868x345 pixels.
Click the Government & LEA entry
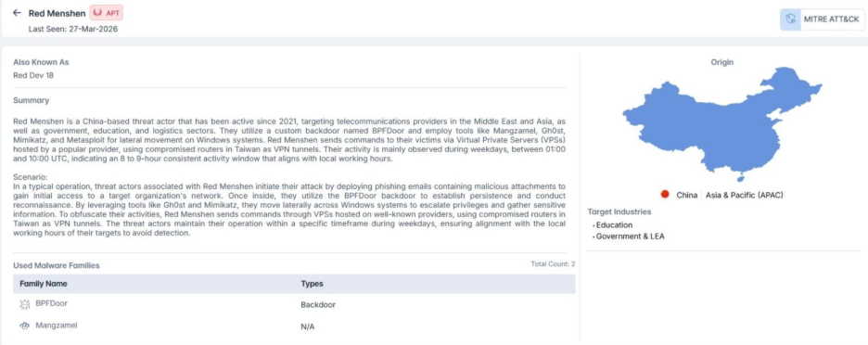pos(630,236)
